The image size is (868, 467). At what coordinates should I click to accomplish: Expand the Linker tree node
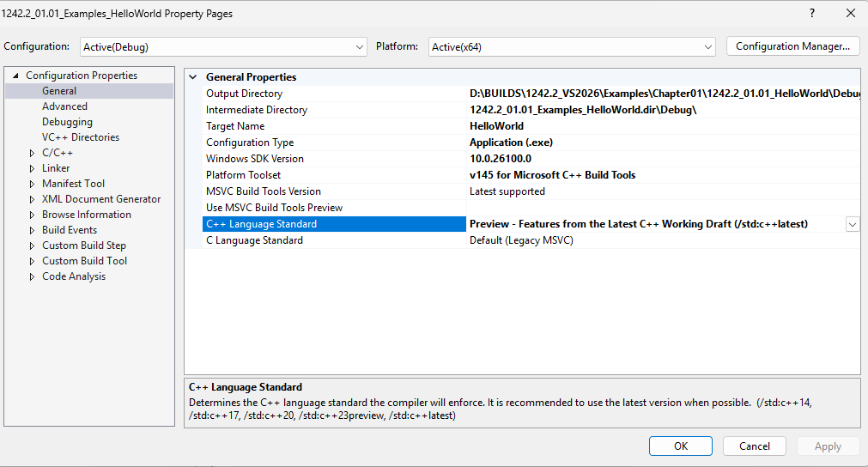coord(33,168)
